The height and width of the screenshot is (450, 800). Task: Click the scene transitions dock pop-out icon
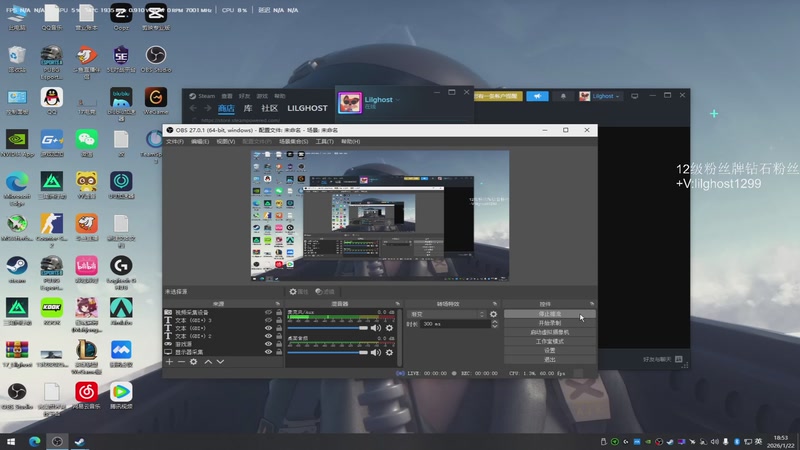point(494,304)
